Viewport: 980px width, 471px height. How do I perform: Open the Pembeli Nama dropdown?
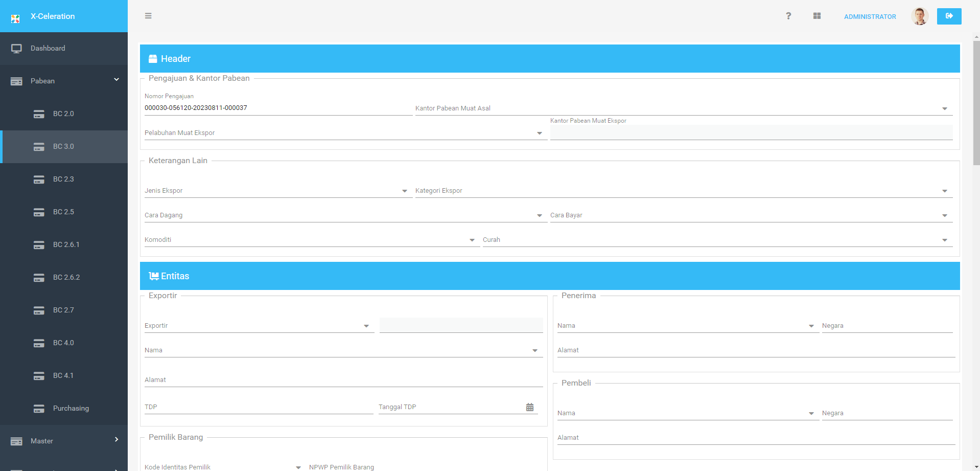click(x=688, y=413)
